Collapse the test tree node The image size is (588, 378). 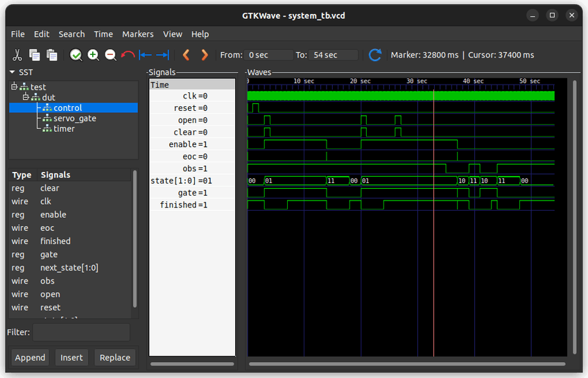15,87
